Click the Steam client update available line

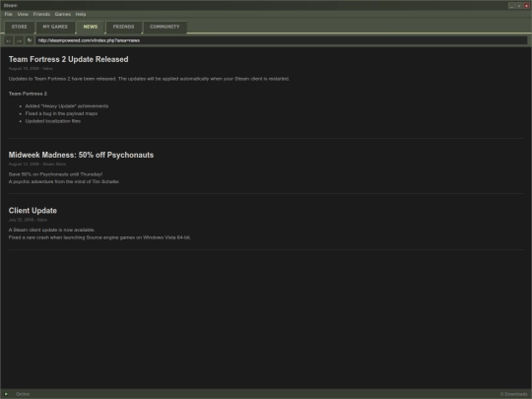(x=51, y=230)
